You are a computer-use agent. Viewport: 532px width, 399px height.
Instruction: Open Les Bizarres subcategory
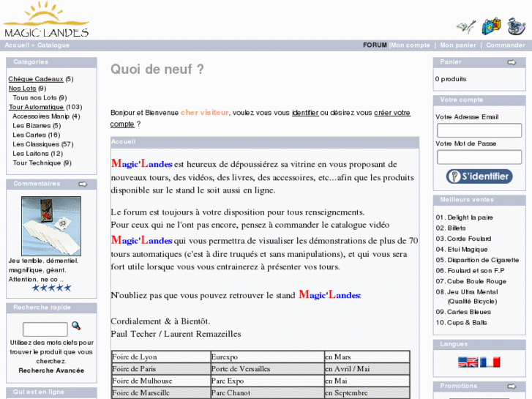point(31,126)
